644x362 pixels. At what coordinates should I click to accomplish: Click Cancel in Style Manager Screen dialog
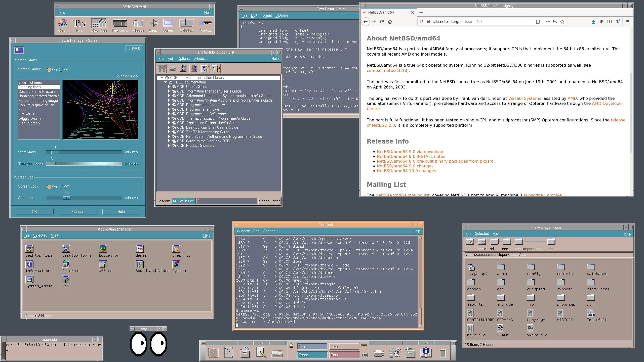click(x=78, y=212)
